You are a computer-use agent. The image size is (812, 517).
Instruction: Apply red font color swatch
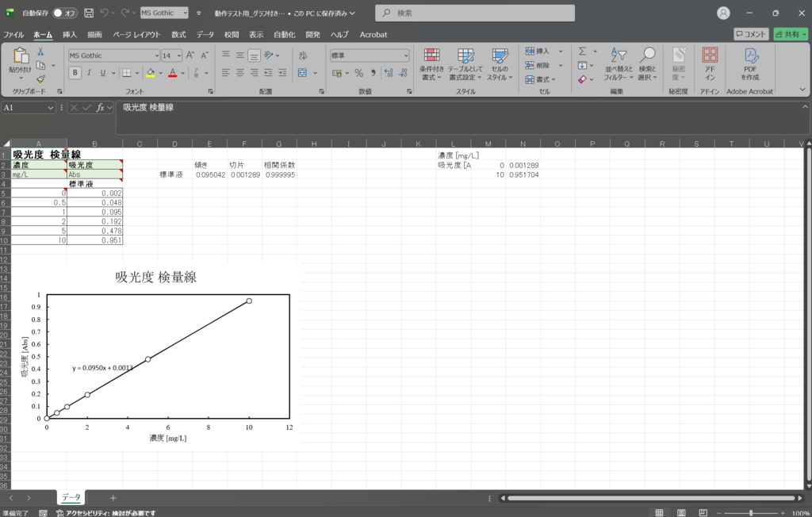click(x=173, y=73)
